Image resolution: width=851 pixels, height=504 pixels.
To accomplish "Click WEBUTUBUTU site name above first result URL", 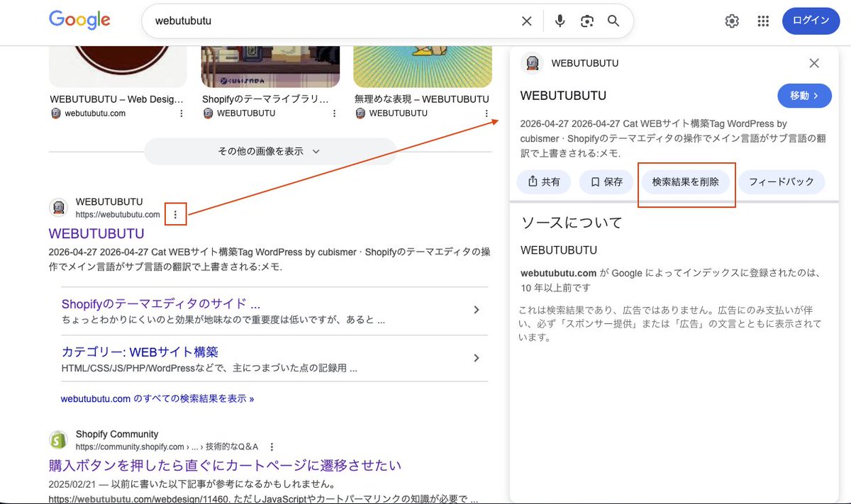I will click(109, 202).
